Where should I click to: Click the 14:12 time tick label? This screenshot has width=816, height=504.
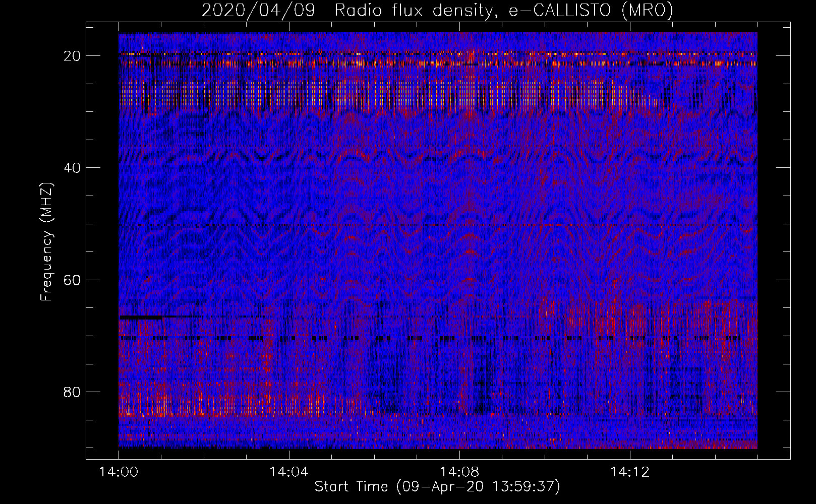[x=629, y=472]
